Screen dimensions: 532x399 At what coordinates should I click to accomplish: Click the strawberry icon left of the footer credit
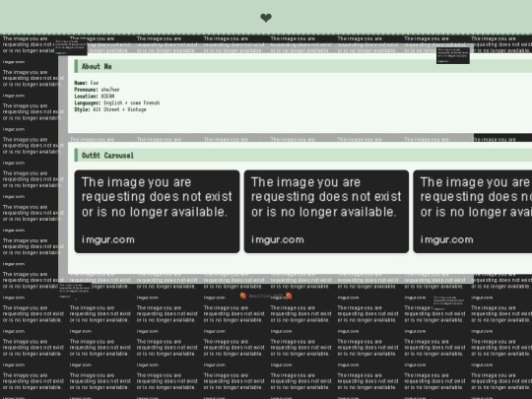point(243,296)
